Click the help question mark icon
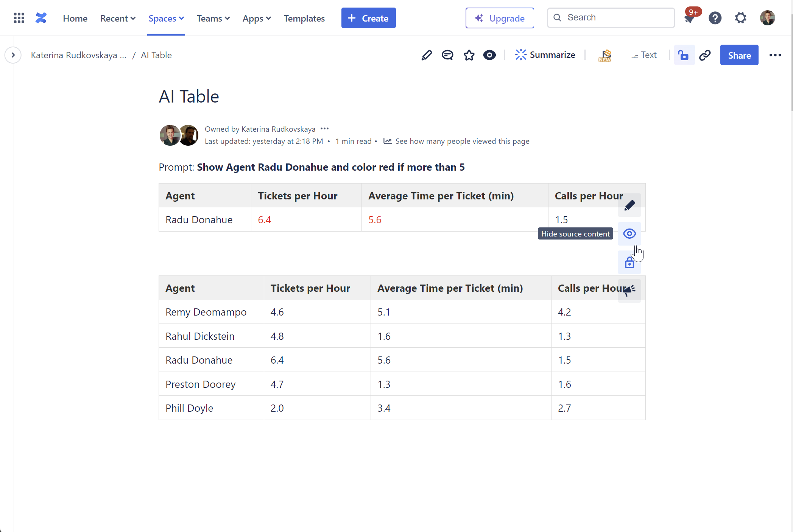The height and width of the screenshot is (532, 793). tap(715, 18)
